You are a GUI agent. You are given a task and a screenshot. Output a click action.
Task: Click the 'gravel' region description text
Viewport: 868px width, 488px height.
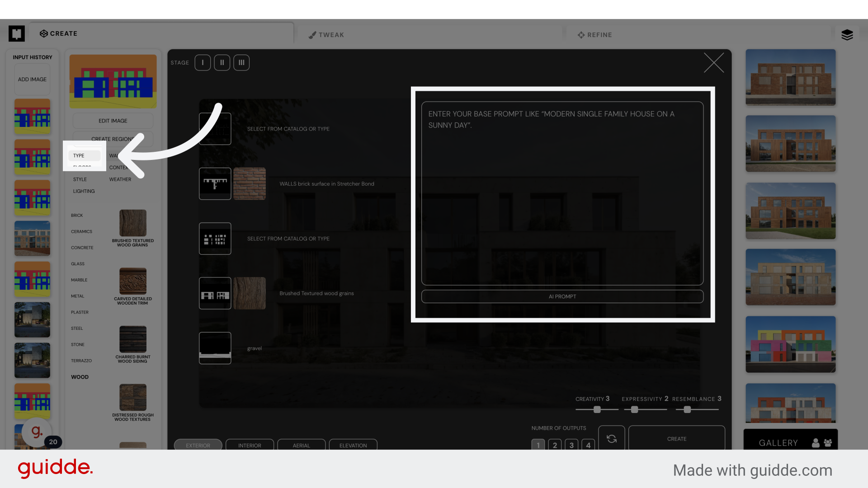pos(255,348)
